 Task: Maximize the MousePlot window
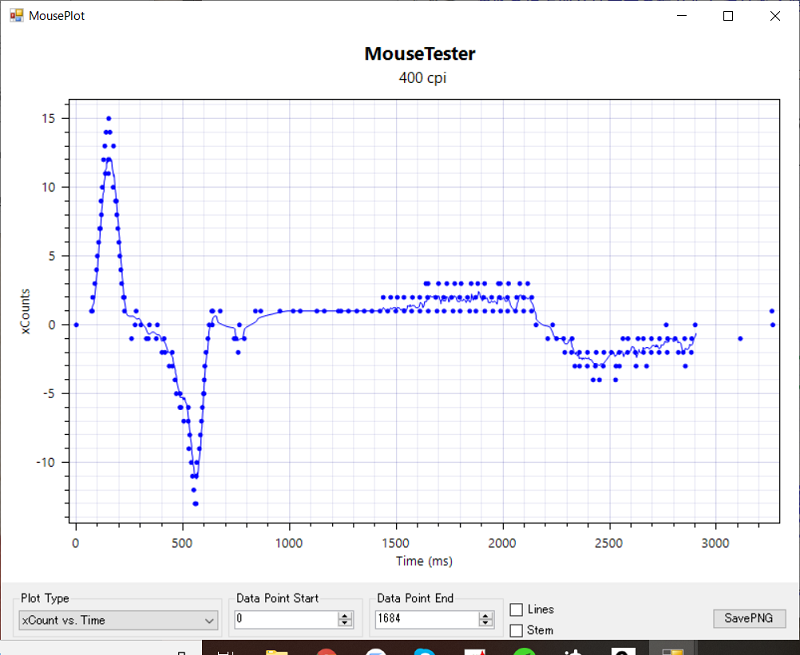(728, 16)
